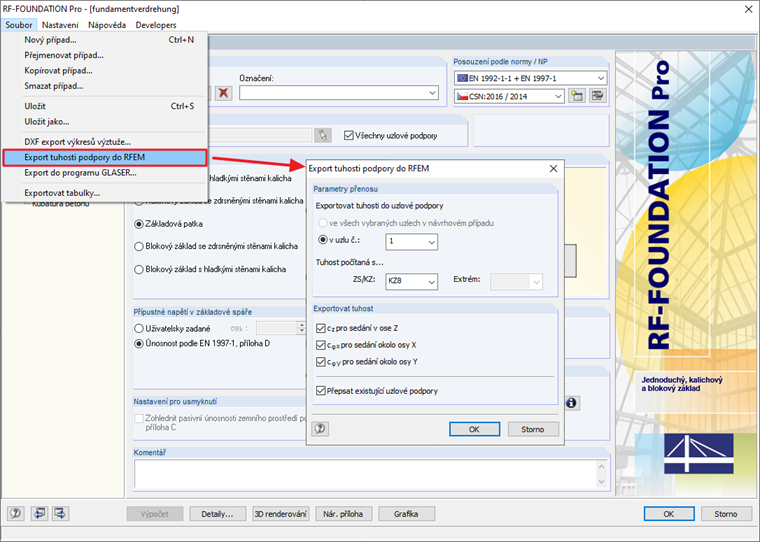The width and height of the screenshot is (760, 542).
Task: Close the RF-FOUNDATION Pro window
Action: tap(748, 9)
